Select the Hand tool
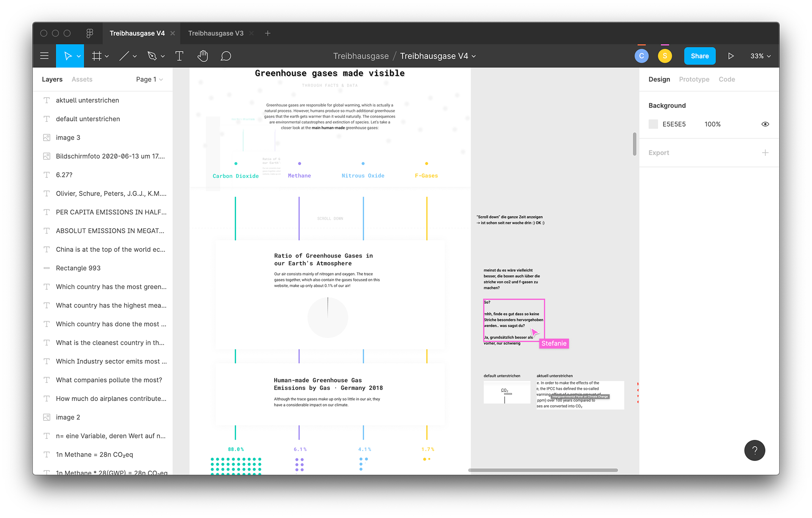The height and width of the screenshot is (518, 812). click(203, 56)
